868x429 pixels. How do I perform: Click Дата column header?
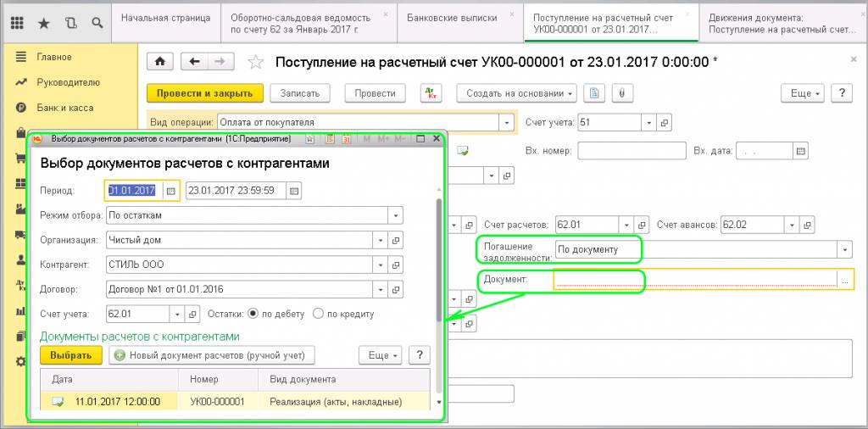click(x=109, y=380)
